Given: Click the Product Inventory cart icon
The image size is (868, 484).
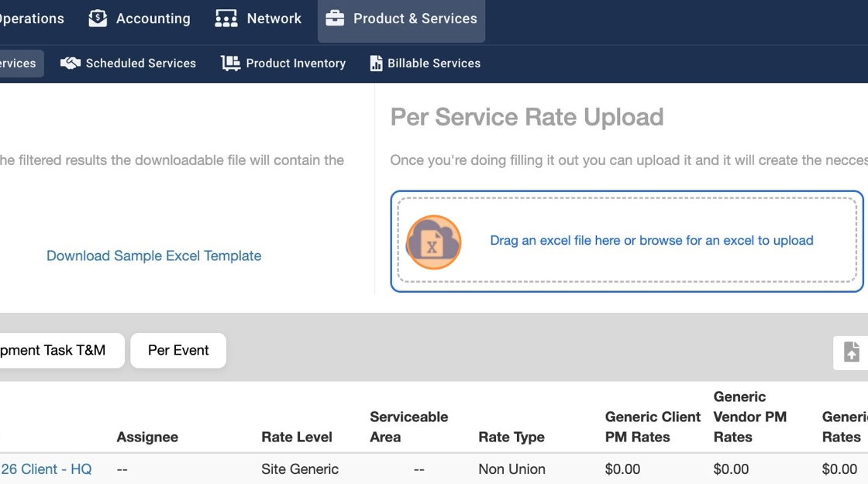Looking at the screenshot, I should click(230, 64).
